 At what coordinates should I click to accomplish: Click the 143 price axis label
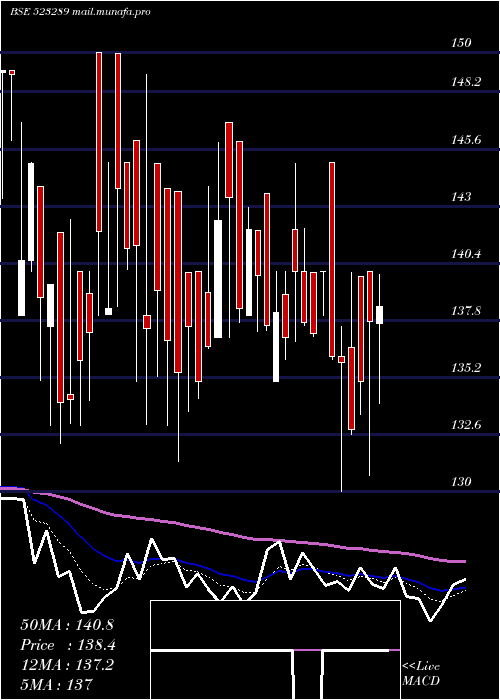click(461, 196)
